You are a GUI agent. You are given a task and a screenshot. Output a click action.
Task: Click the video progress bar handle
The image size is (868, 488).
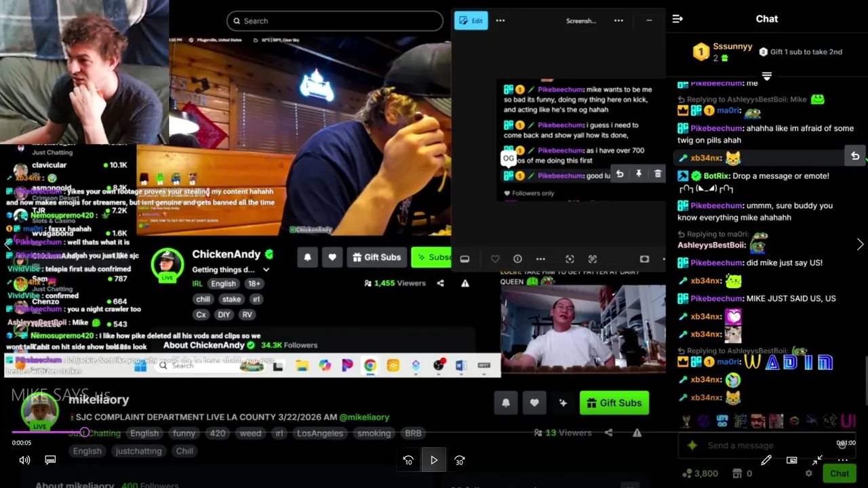85,432
